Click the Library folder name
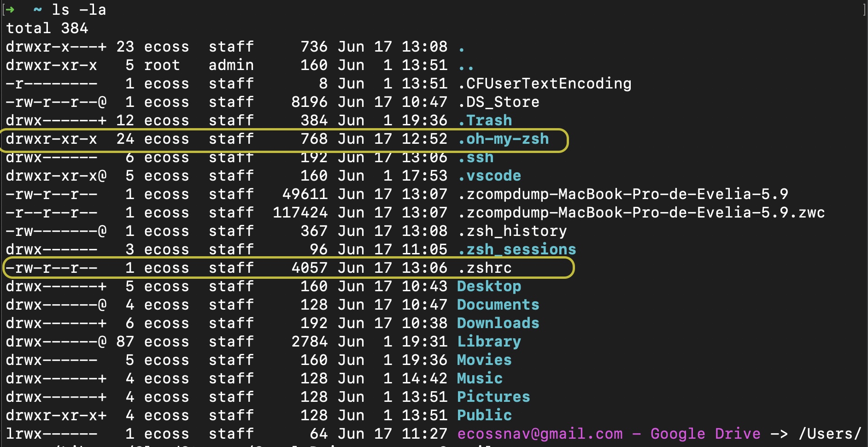 (x=489, y=342)
